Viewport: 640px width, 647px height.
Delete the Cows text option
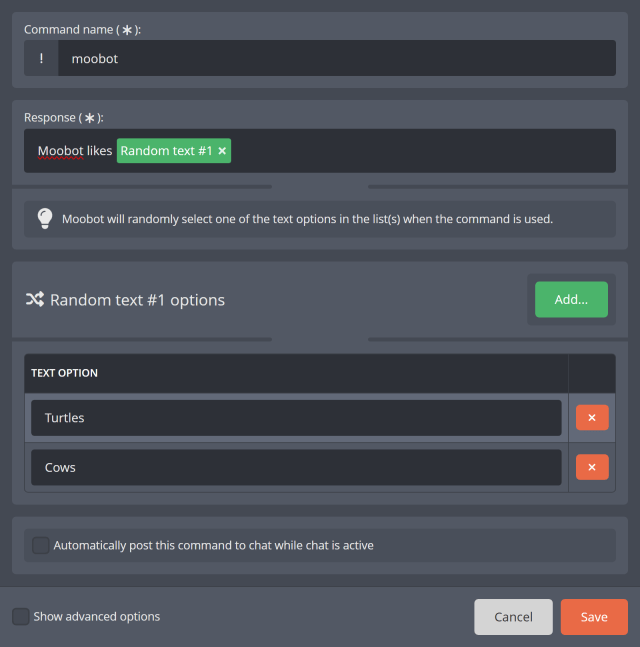pos(592,467)
